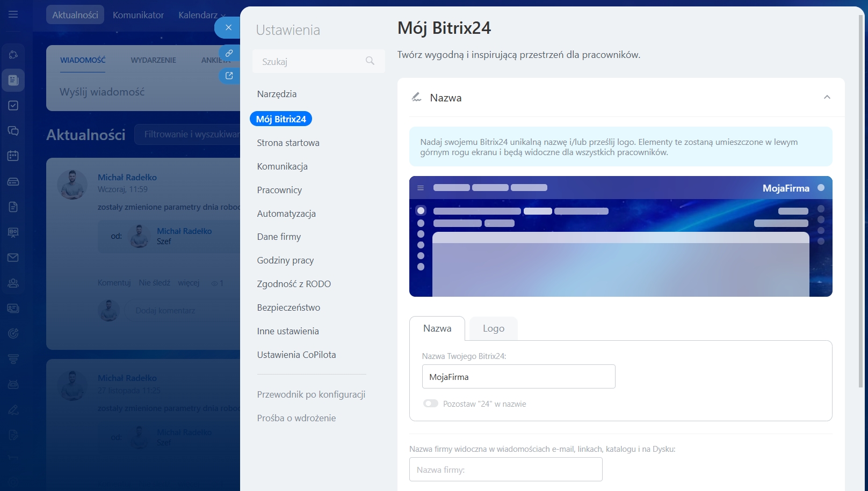Click the copy link icon
Image resolution: width=868 pixels, height=491 pixels.
229,53
